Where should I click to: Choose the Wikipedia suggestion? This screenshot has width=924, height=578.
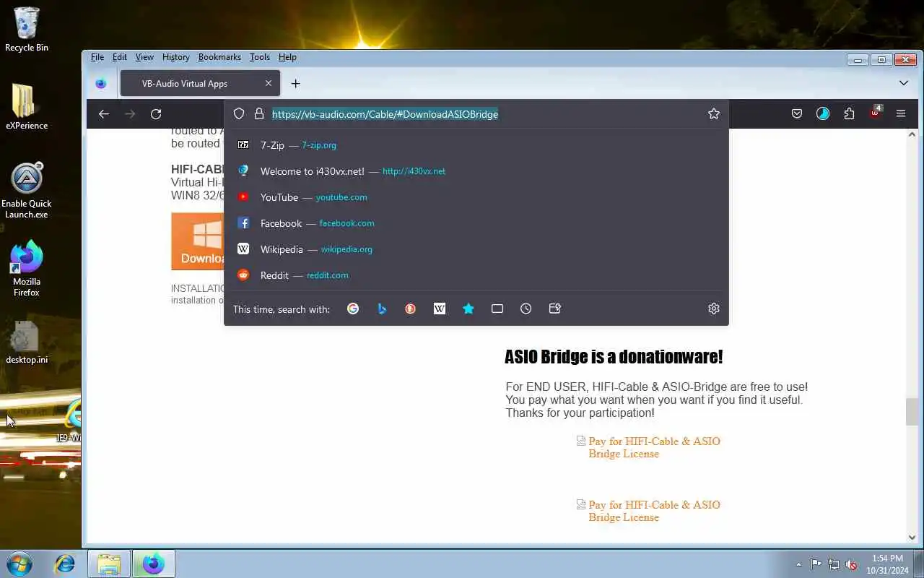click(476, 249)
